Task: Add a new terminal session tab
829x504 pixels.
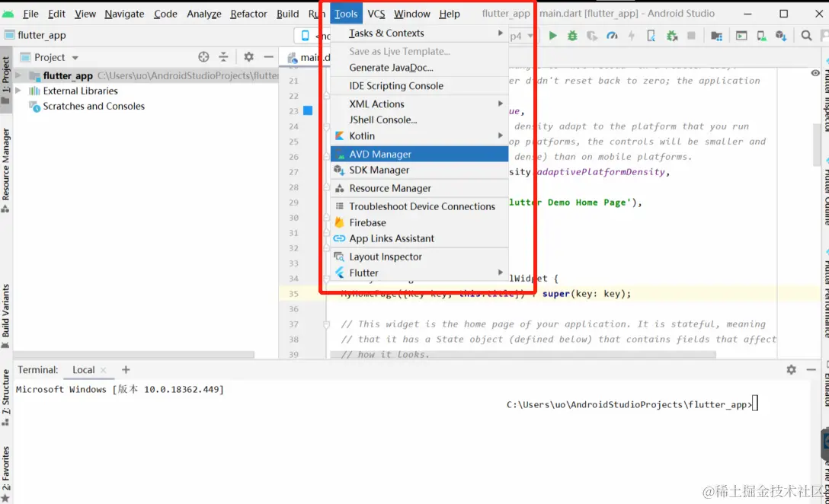Action: [125, 370]
